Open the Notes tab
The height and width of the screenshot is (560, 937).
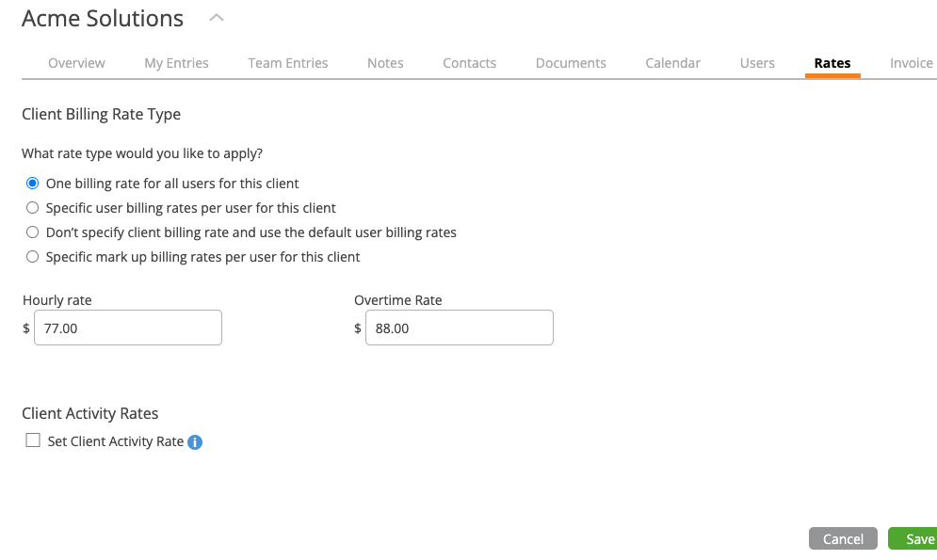point(385,63)
